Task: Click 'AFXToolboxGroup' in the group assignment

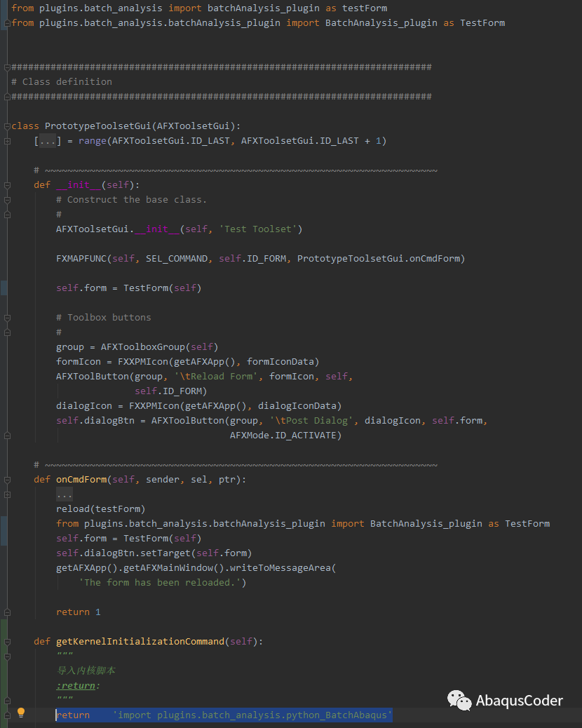Action: pyautogui.click(x=143, y=347)
